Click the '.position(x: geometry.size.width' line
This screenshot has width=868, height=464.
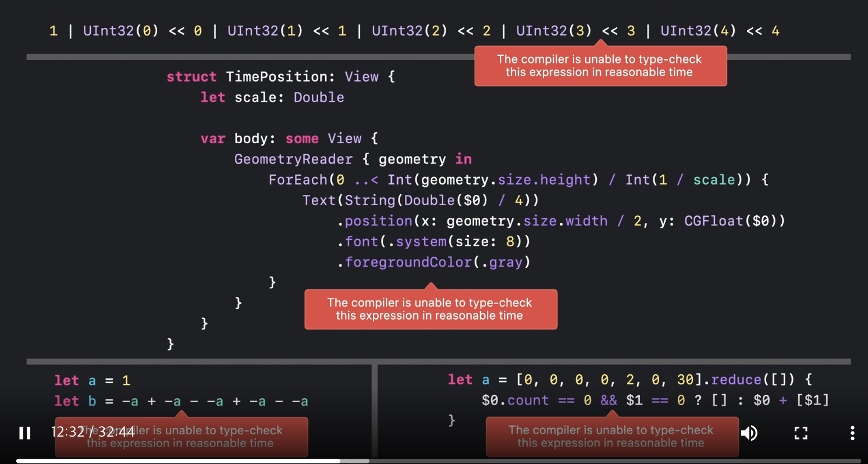[x=561, y=221]
